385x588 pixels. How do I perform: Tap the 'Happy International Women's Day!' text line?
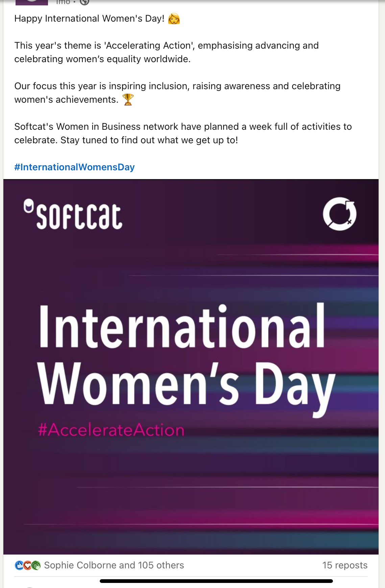(89, 19)
